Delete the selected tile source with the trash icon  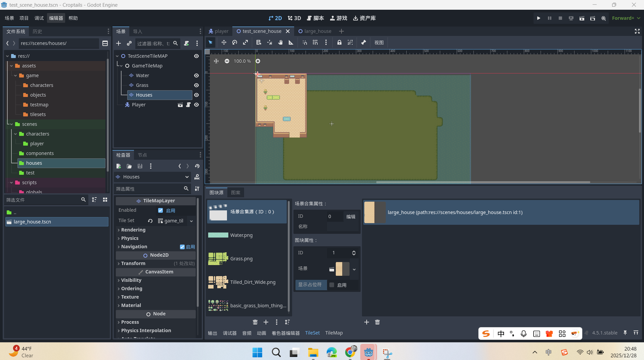(255, 322)
